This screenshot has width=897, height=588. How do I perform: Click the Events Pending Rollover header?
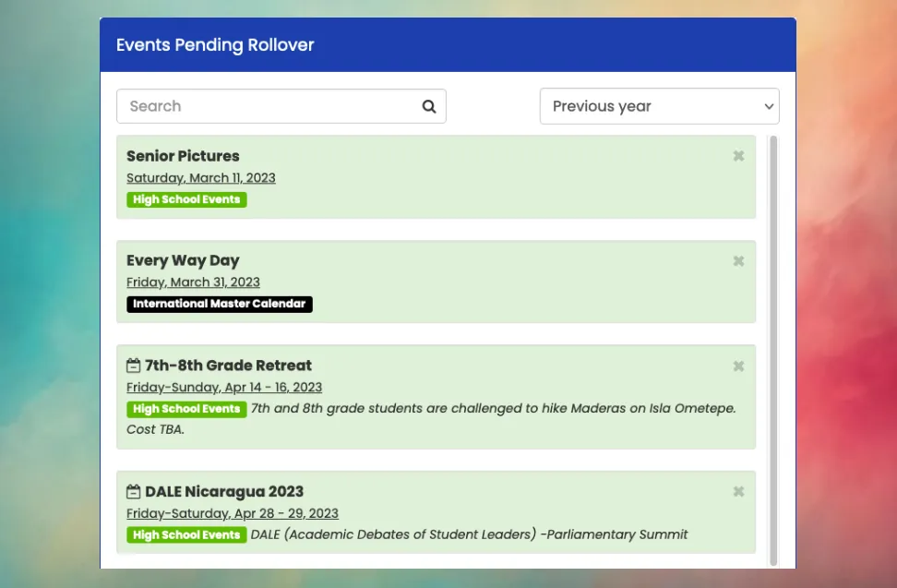coord(215,44)
